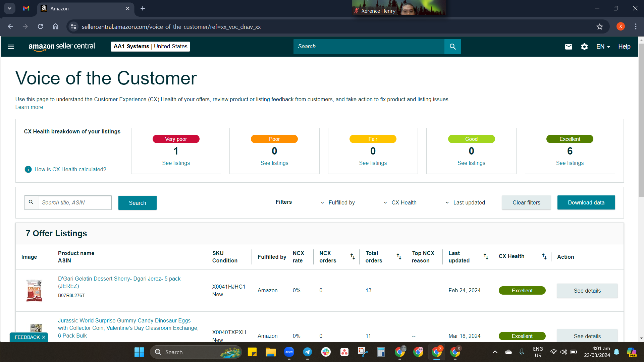Open Zoom from the taskbar

[289, 352]
